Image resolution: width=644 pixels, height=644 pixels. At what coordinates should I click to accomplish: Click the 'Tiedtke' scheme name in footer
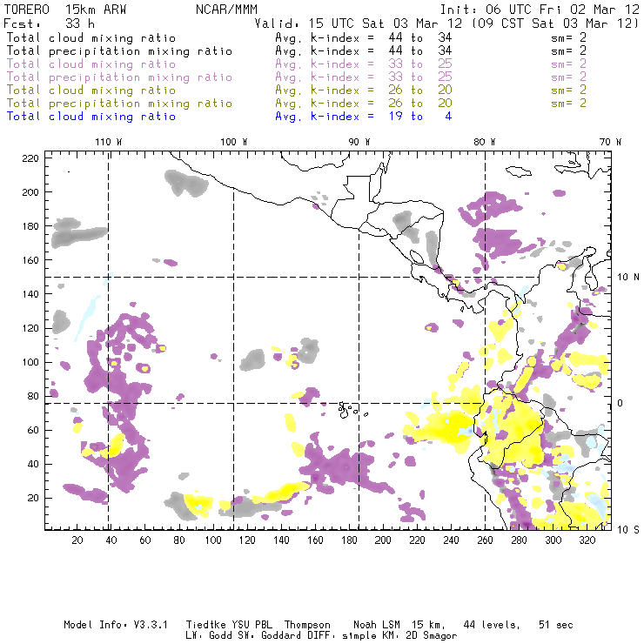pos(206,625)
